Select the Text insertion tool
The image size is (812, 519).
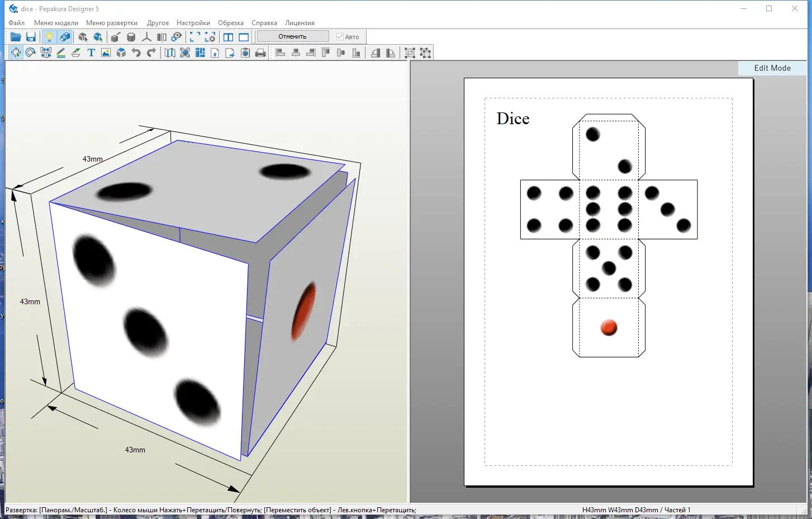[x=91, y=53]
